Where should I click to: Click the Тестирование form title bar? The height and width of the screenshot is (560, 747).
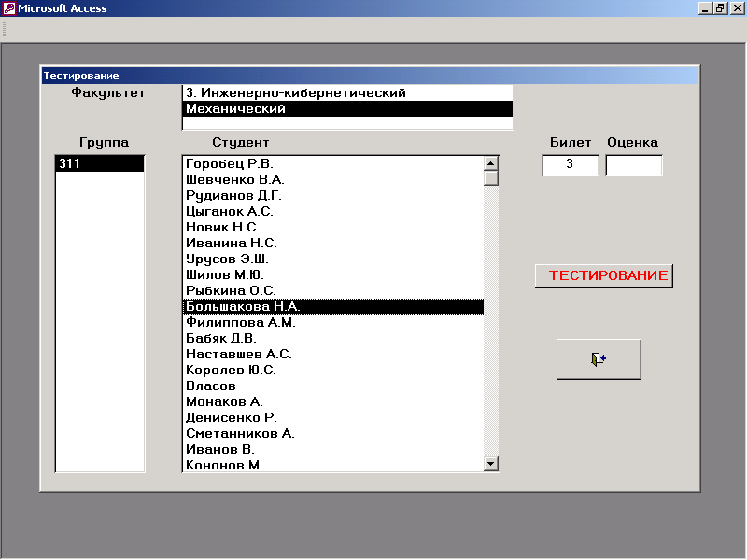370,76
